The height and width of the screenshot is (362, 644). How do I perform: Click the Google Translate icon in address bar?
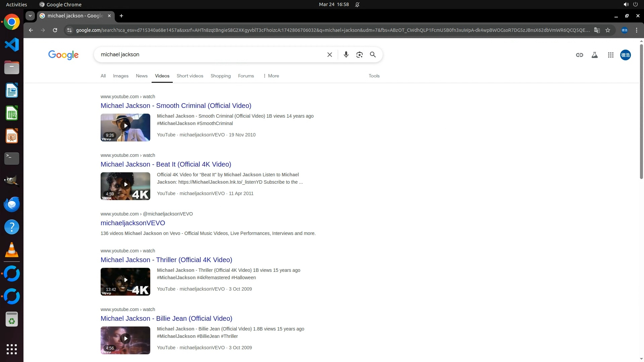(x=597, y=30)
